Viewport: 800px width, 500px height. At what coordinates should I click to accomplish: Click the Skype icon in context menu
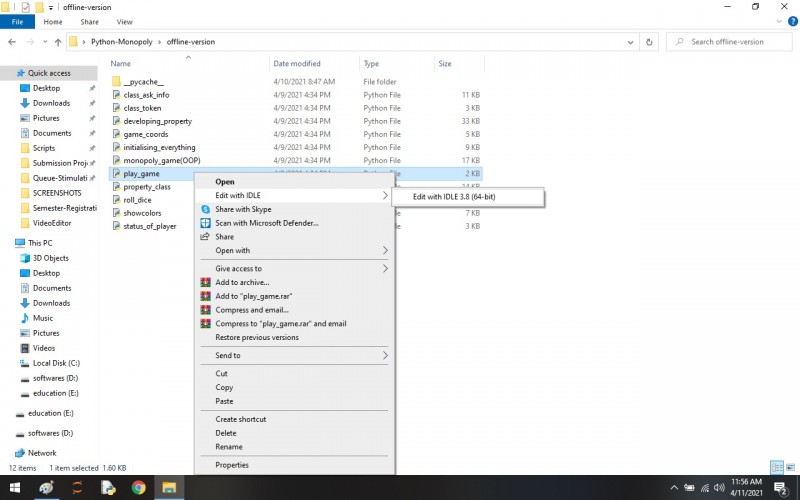tap(205, 209)
